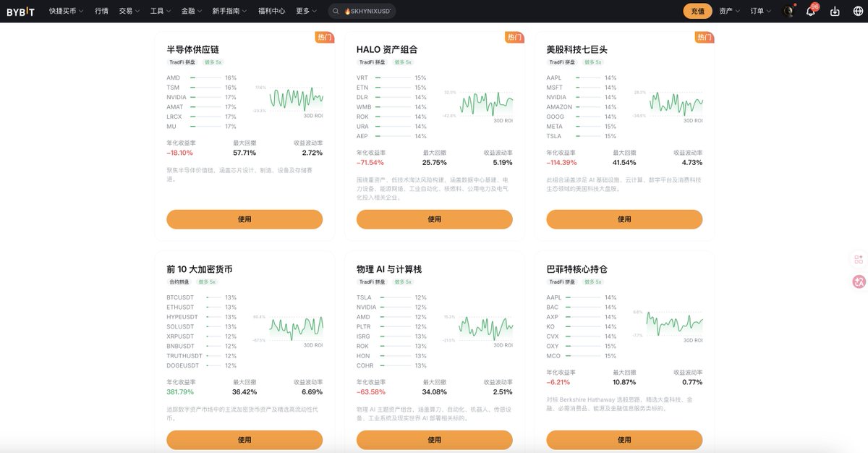Click the 美股科技七巨头 card title
This screenshot has width=868, height=453.
[576, 49]
